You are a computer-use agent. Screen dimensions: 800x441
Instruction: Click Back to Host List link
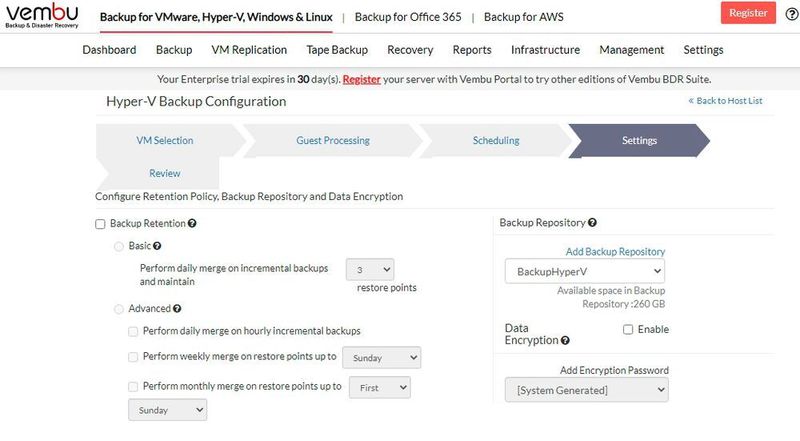(x=725, y=101)
